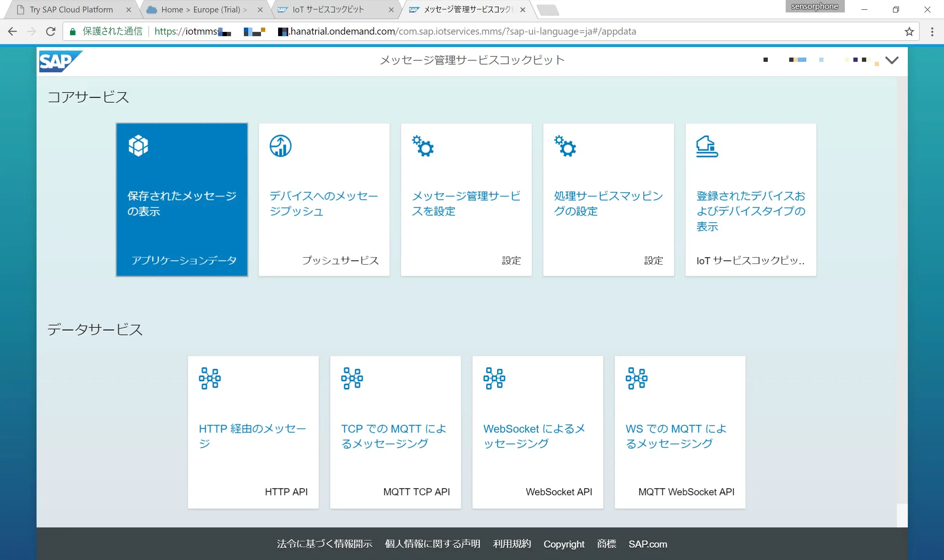Viewport: 944px width, 560px height.
Task: Bookmark page with the star icon
Action: click(909, 31)
